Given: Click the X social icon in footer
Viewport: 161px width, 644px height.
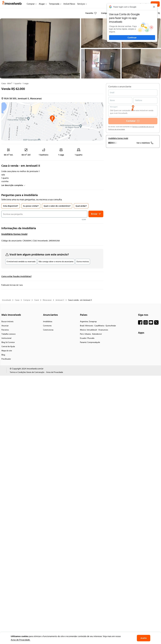Looking at the screenshot, I should (156, 322).
